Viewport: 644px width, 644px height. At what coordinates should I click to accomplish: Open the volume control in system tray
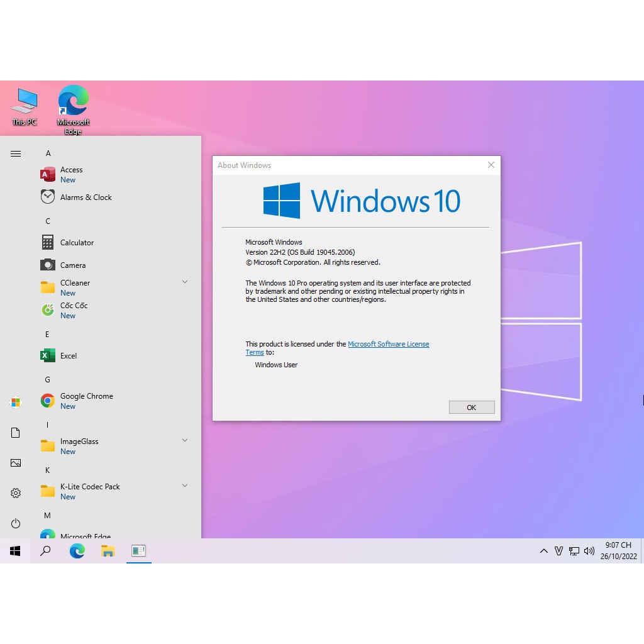pos(589,551)
